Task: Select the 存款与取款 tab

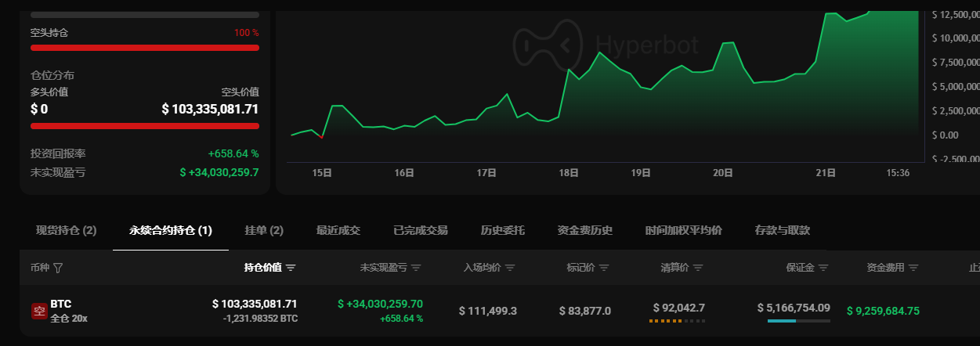Action: pos(782,230)
